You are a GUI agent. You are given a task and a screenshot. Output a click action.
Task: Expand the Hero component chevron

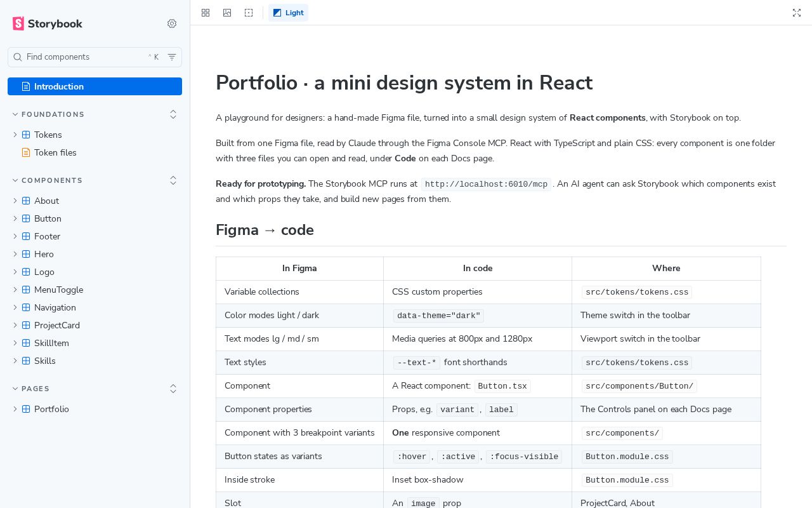[15, 254]
